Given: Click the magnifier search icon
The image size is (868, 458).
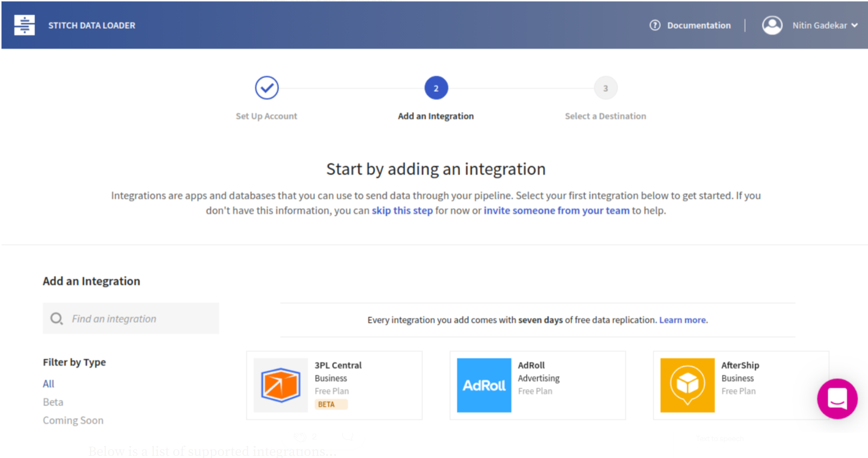Looking at the screenshot, I should click(x=57, y=318).
